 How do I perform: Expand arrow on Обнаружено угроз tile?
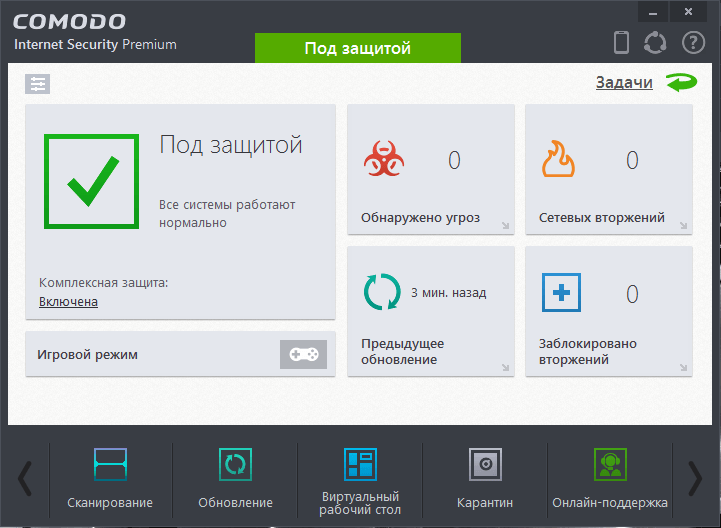[505, 225]
